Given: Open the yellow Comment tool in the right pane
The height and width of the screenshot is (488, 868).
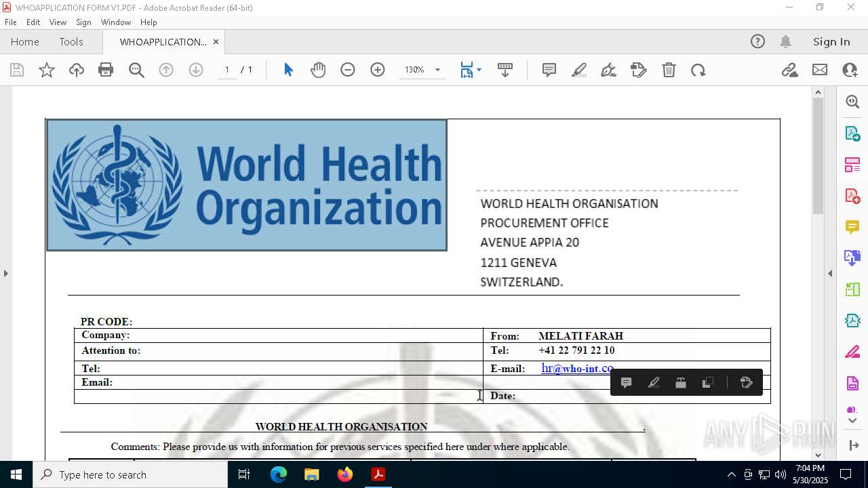Looking at the screenshot, I should pyautogui.click(x=852, y=227).
